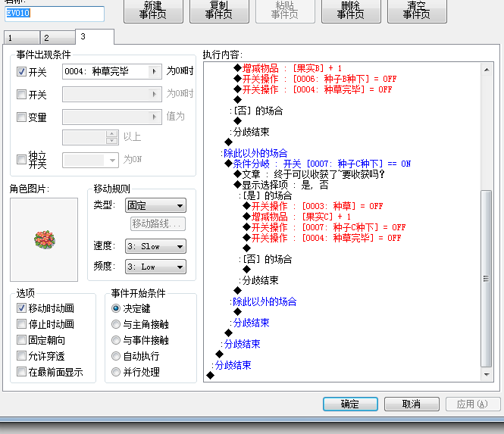Select the empty last command line diamond

(210, 375)
